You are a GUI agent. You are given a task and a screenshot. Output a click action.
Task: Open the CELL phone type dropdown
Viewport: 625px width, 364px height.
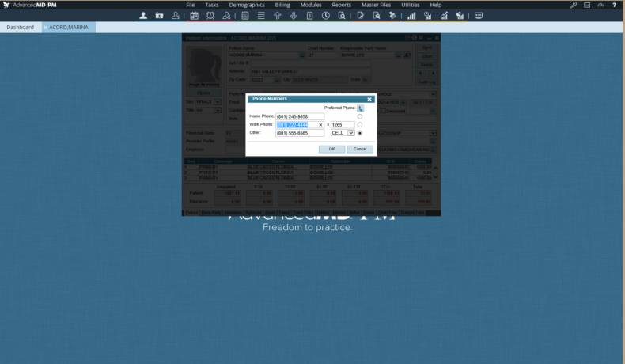click(x=350, y=133)
